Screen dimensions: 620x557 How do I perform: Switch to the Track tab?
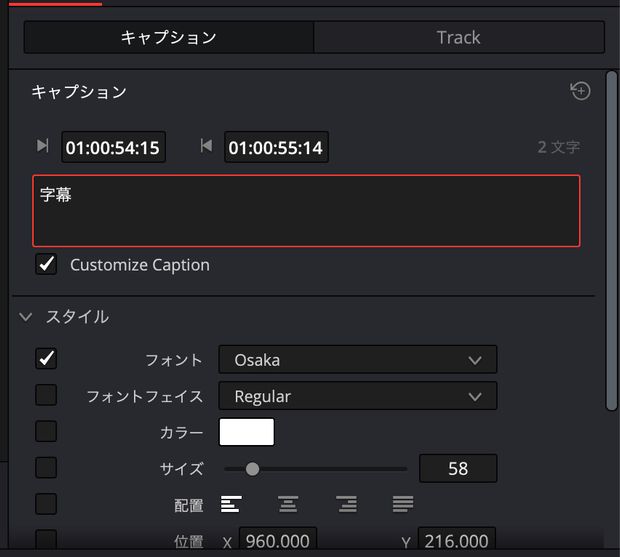coord(459,38)
